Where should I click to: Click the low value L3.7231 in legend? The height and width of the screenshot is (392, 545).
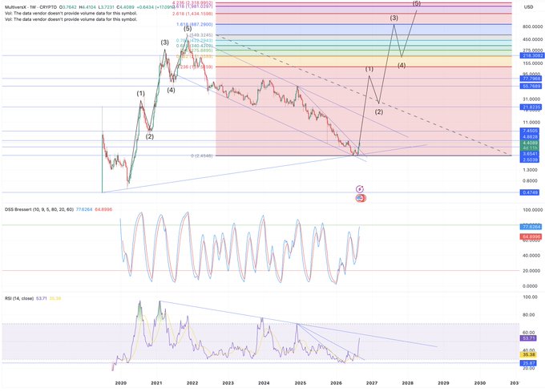108,7
